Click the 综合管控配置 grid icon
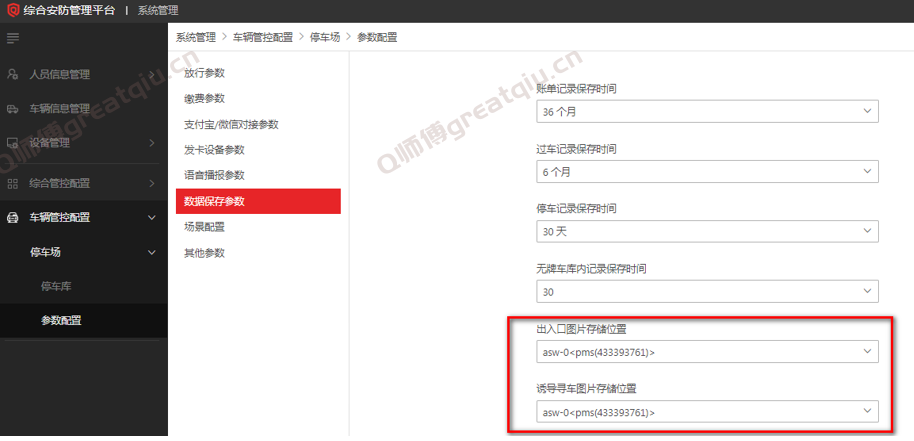 click(x=12, y=184)
